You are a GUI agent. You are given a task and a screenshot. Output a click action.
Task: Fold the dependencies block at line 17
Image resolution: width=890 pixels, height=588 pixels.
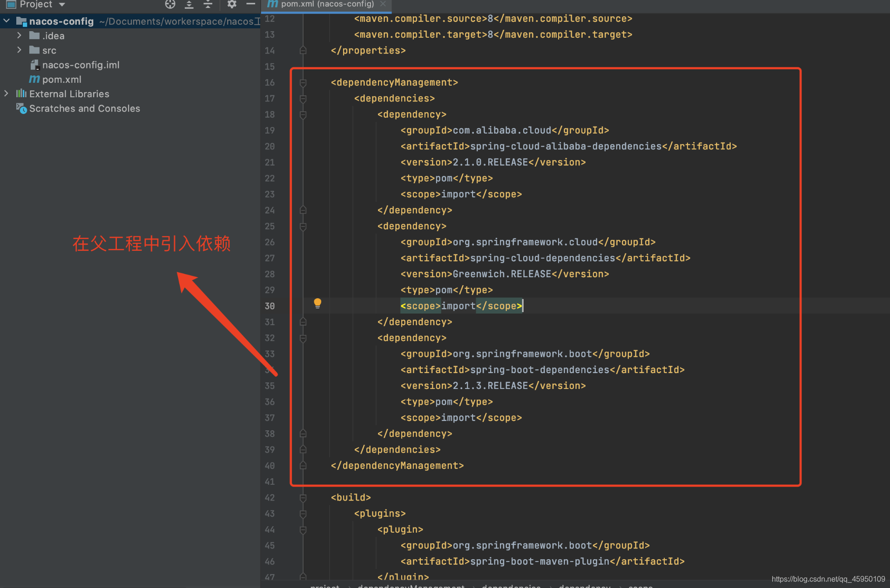(303, 99)
